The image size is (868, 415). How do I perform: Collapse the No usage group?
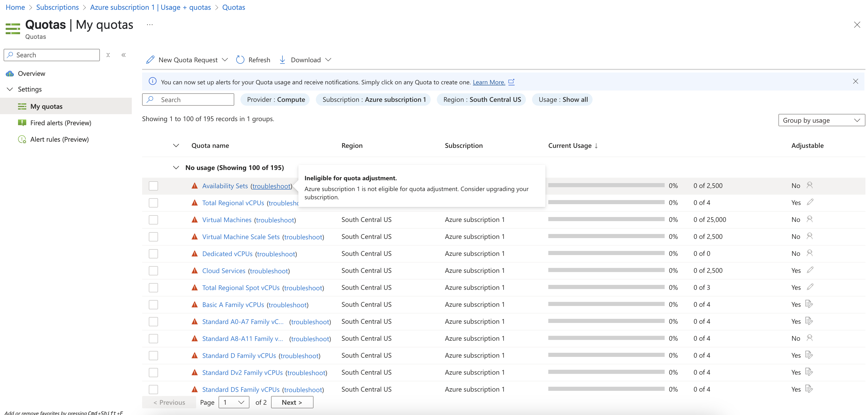pyautogui.click(x=176, y=168)
